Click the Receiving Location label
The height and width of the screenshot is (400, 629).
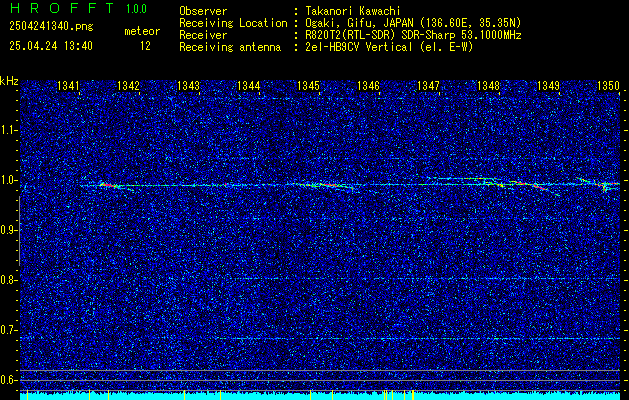tap(233, 23)
